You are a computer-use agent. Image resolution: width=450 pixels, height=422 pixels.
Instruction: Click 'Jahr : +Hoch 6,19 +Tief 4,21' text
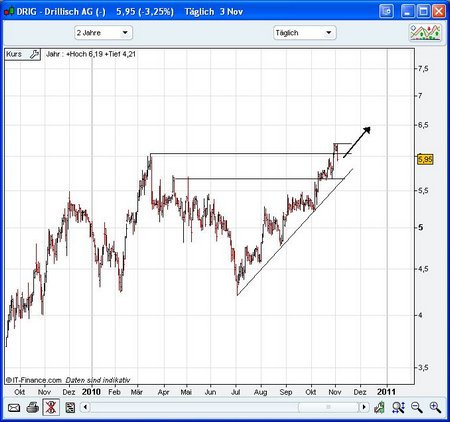click(91, 54)
